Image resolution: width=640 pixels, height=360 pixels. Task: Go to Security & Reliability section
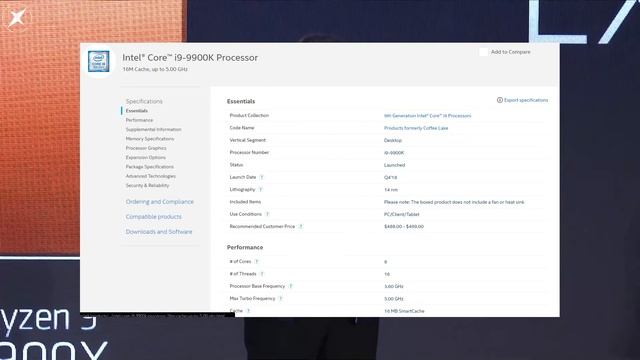(147, 186)
